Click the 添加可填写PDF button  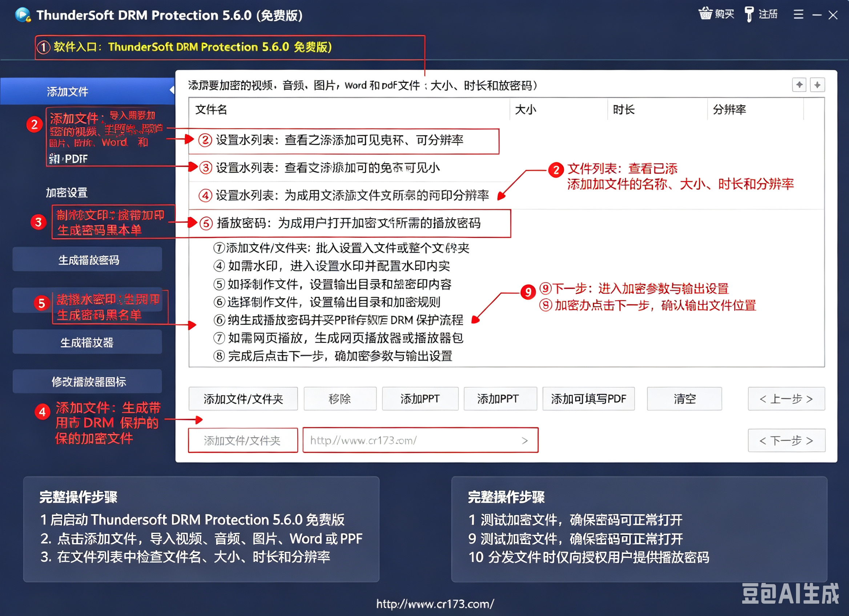click(588, 399)
